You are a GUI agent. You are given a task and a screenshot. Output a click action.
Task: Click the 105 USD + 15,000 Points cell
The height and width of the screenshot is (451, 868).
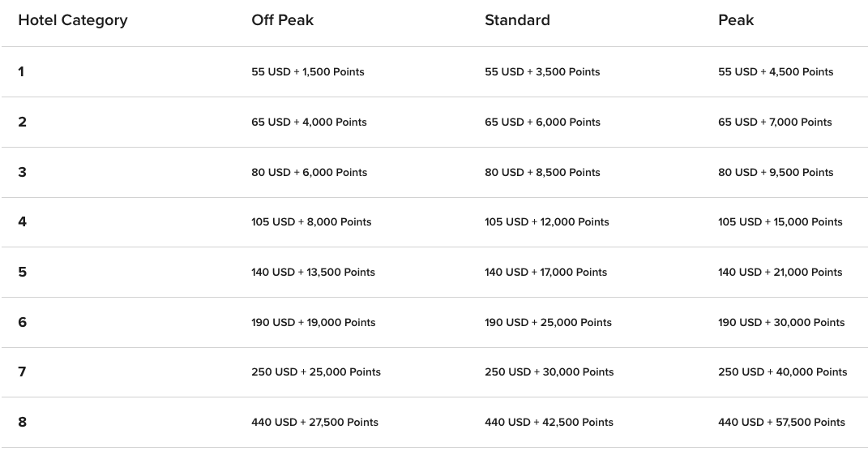[780, 222]
